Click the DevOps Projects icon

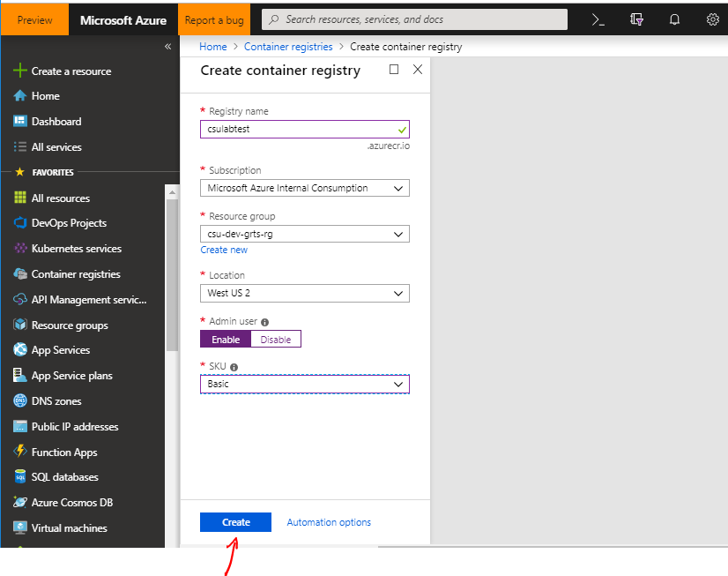[20, 222]
